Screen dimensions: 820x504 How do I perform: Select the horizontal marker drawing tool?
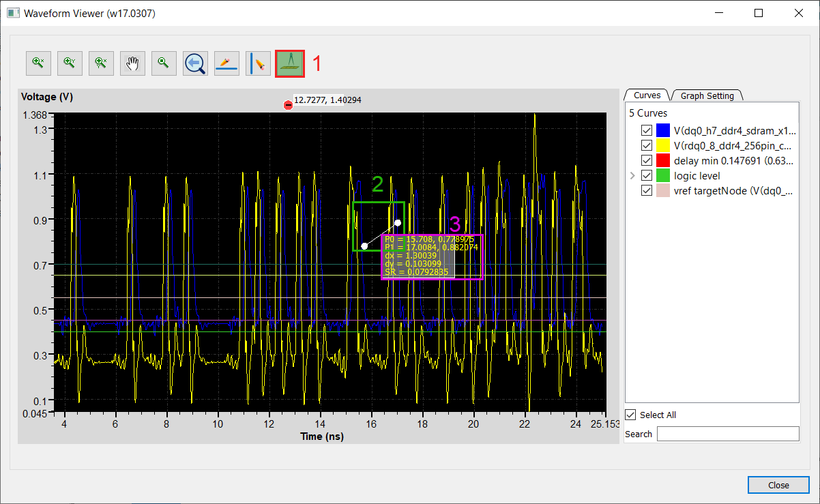tap(226, 63)
